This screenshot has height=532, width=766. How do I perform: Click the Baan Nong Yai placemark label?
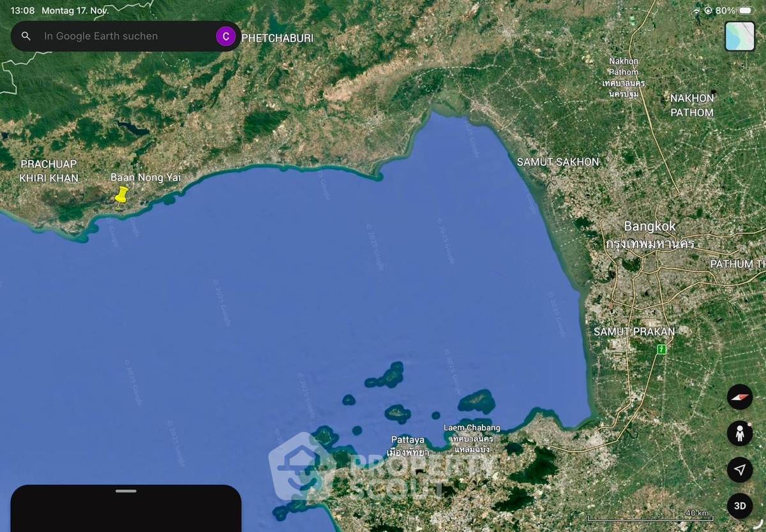146,177
